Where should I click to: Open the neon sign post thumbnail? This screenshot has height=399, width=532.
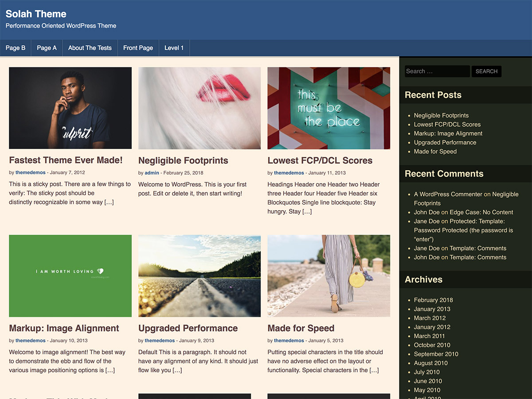[x=329, y=108]
